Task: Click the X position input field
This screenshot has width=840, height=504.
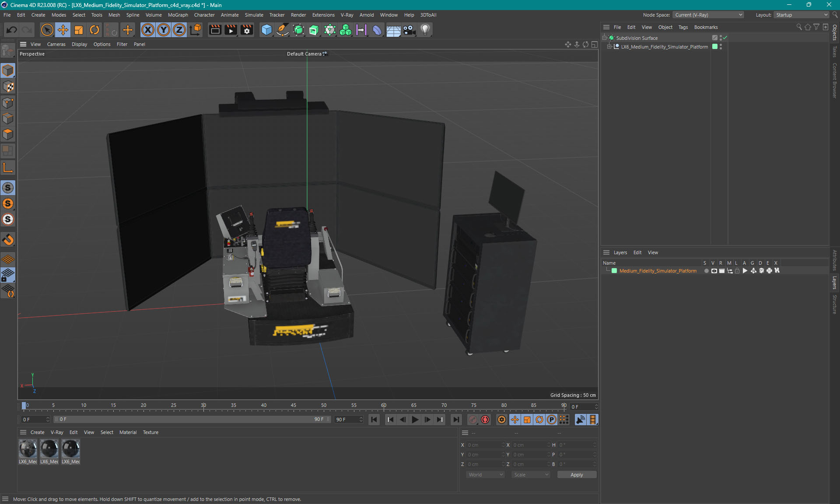Action: pyautogui.click(x=485, y=445)
